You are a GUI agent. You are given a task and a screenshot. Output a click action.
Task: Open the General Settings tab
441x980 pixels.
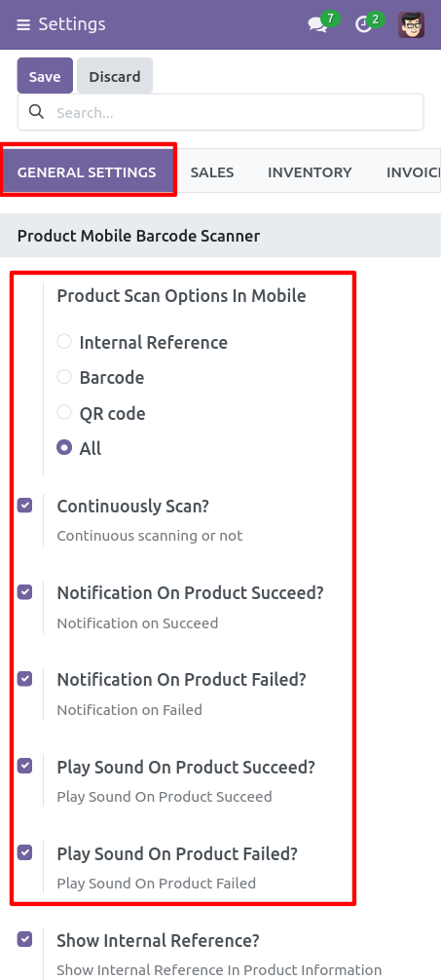click(87, 171)
